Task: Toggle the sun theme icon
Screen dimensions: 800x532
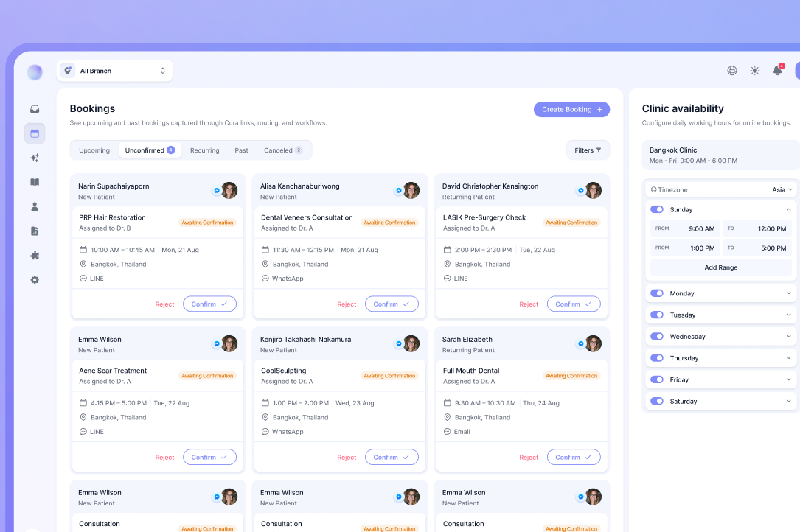Action: [755, 71]
